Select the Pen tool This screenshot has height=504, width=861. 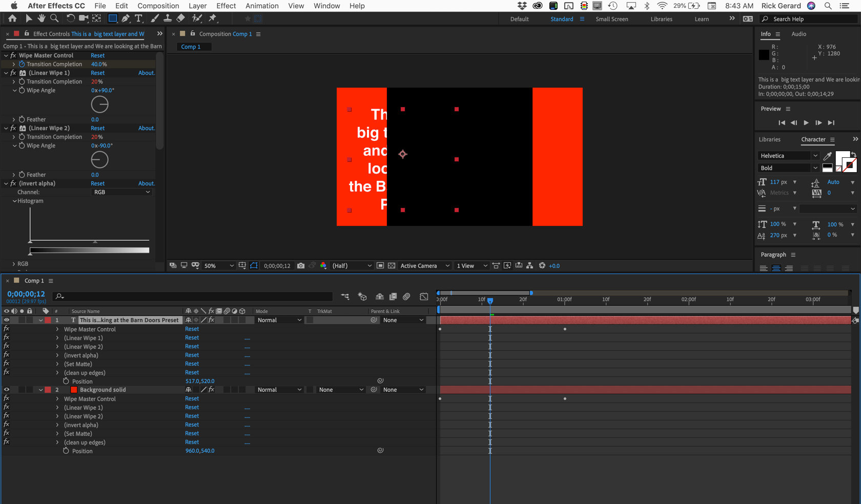(x=126, y=18)
